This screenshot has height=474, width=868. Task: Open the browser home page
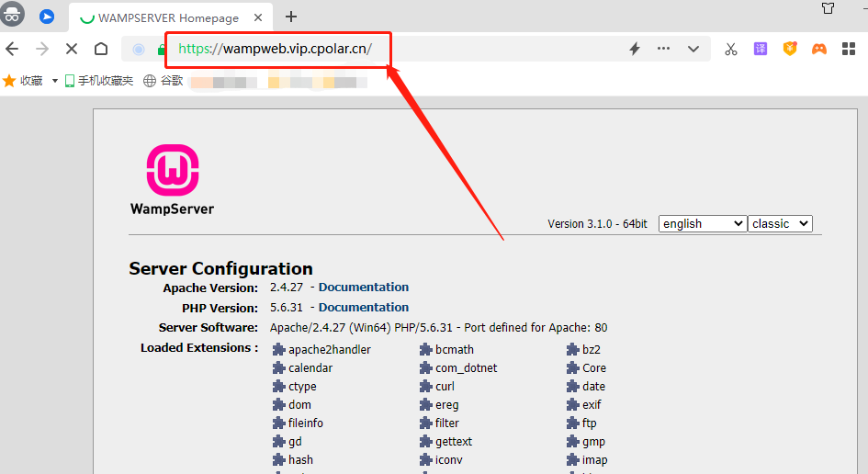point(101,49)
